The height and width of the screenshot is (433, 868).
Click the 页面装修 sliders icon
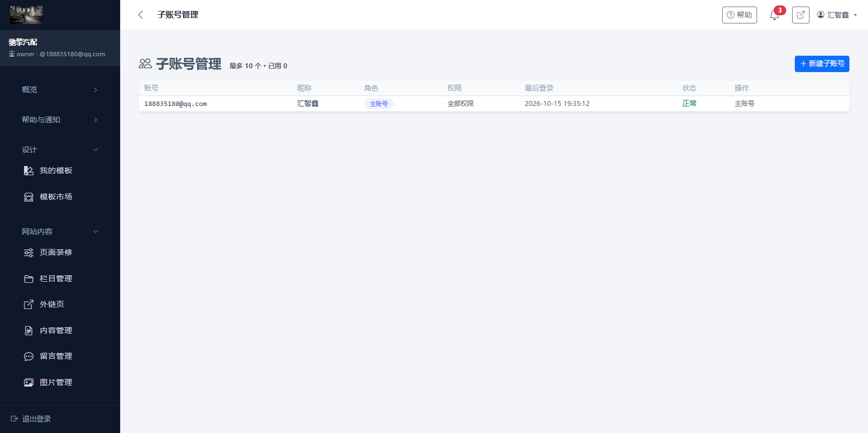tap(29, 253)
